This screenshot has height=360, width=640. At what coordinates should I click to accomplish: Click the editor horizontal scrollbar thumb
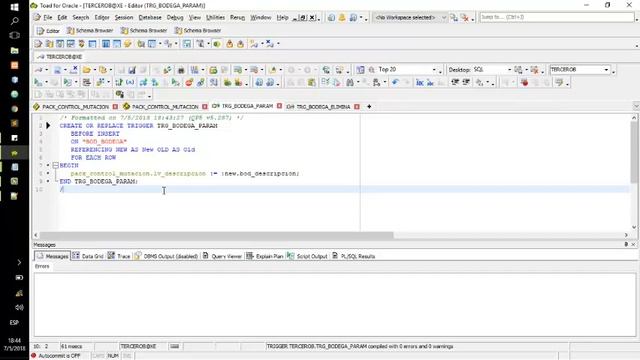click(216, 235)
